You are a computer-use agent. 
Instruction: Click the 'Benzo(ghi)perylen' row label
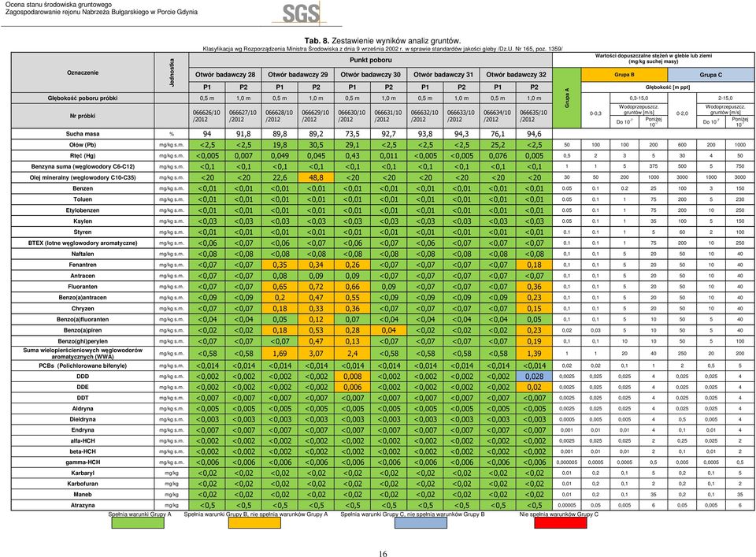pos(83,341)
